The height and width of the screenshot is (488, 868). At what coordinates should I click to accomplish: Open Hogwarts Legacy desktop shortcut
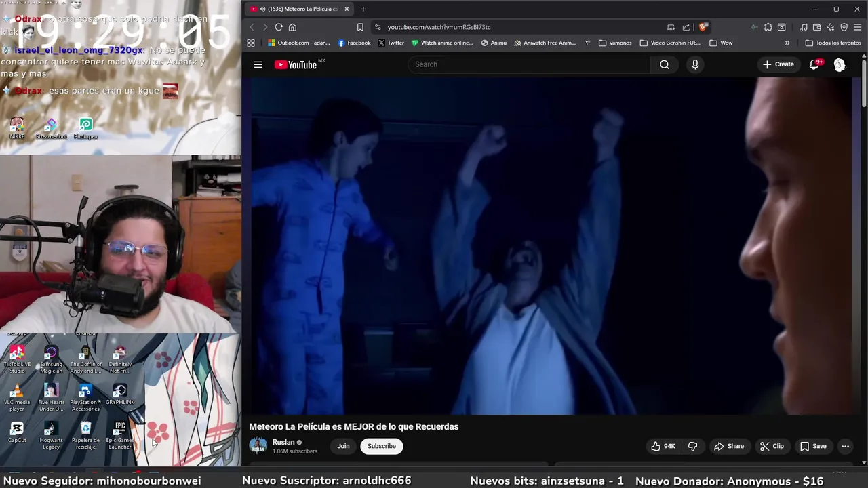tap(51, 436)
